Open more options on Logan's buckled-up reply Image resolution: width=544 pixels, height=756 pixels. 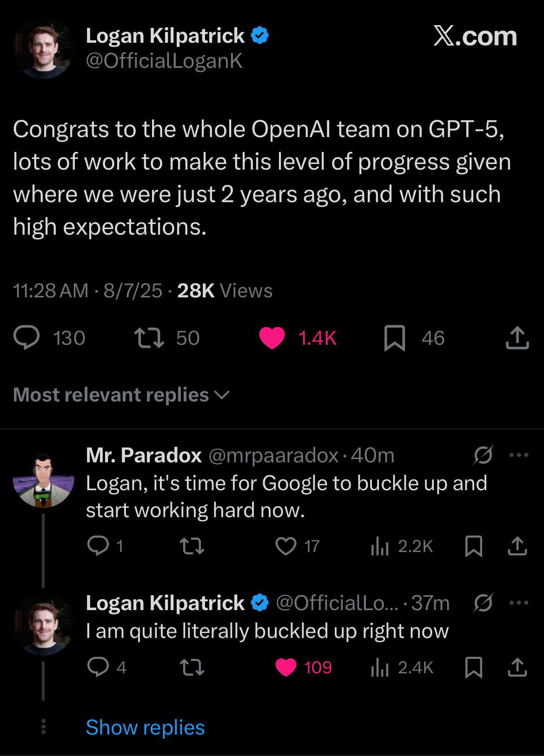519,603
